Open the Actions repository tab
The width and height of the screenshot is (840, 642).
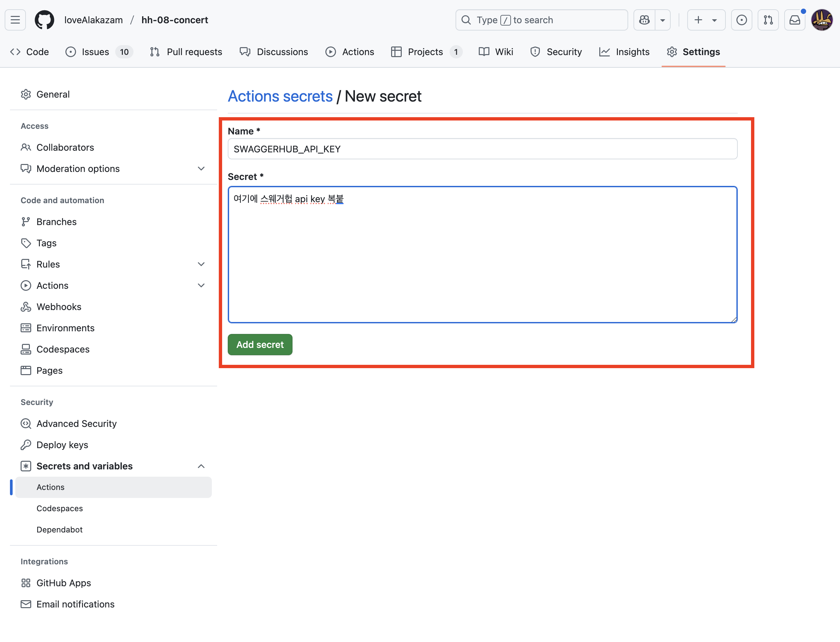(350, 52)
